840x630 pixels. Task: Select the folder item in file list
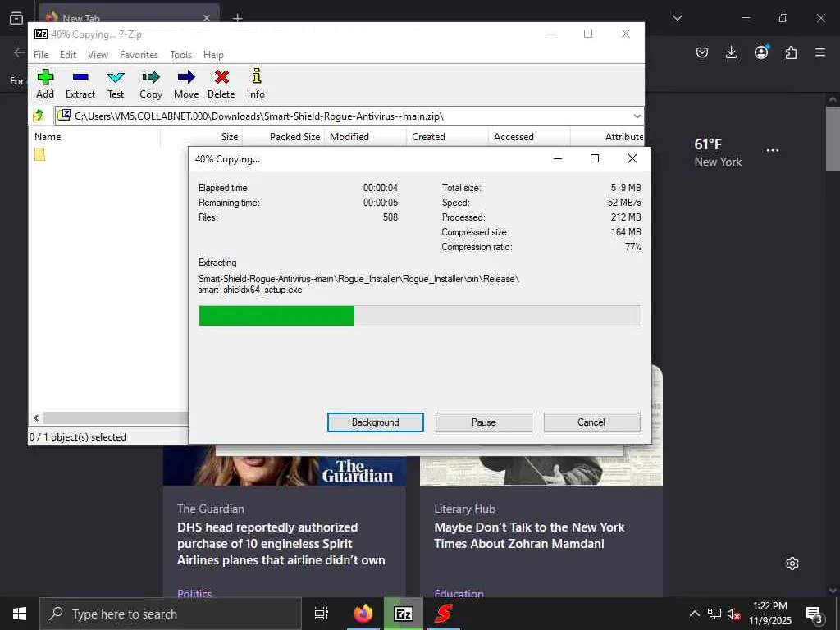(x=39, y=155)
